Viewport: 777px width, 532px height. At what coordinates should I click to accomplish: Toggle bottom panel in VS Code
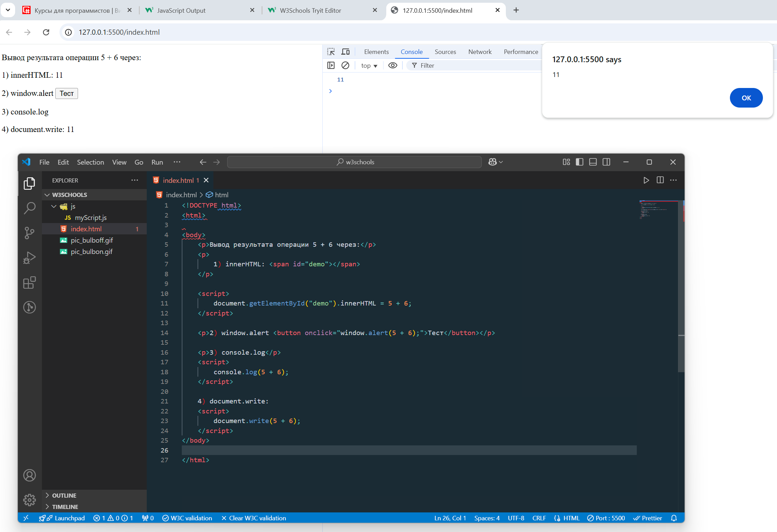593,162
